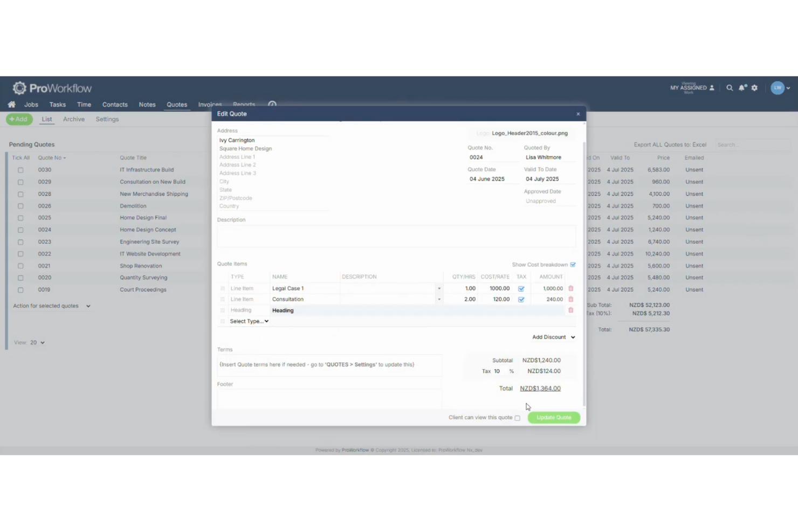The height and width of the screenshot is (532, 798).
Task: Delete the Consultation line item
Action: [x=570, y=299]
